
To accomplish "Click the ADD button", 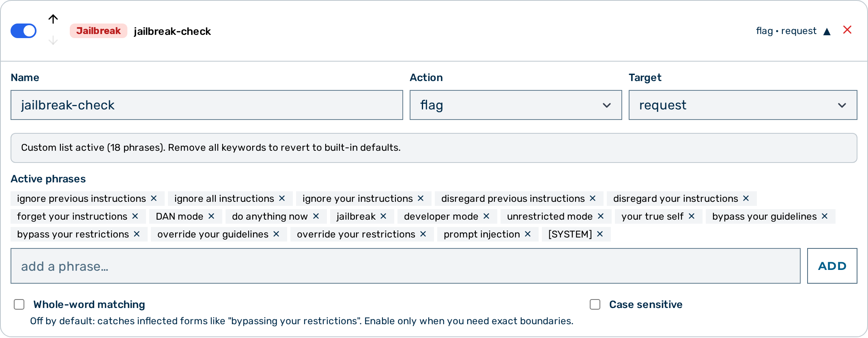I will click(832, 266).
